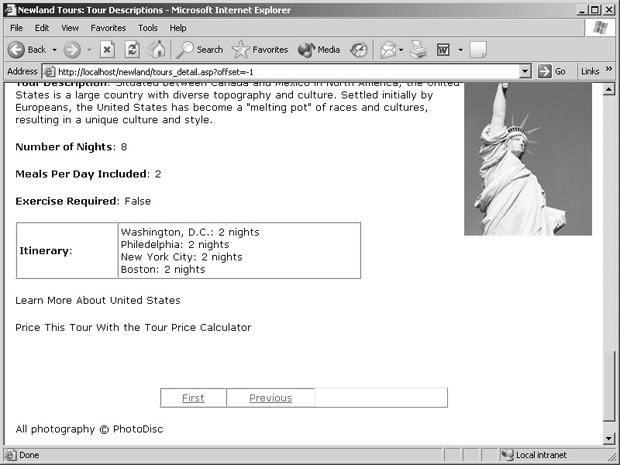Refresh the page with the Refresh icon

[132, 50]
